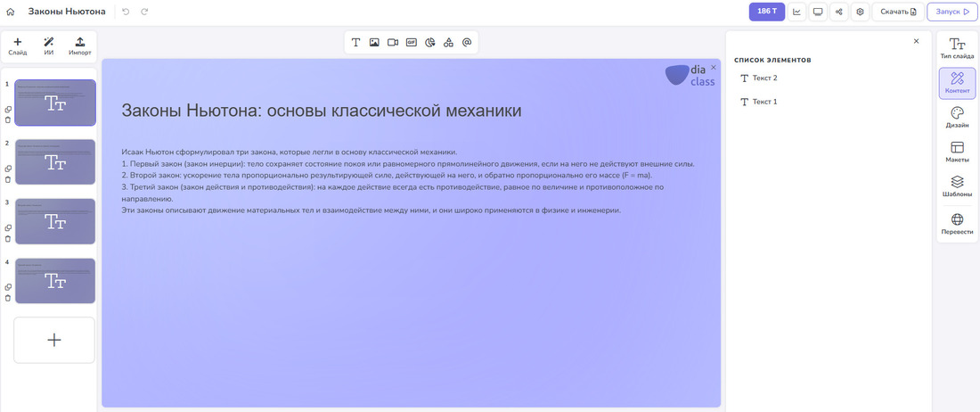
Task: Add a new slide with the large plus box
Action: click(x=54, y=340)
